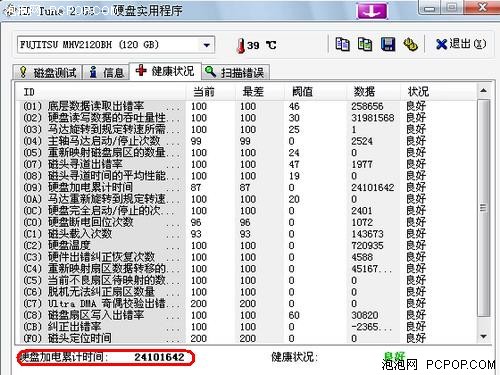This screenshot has height=375, width=500.
Task: Select row (C7) Ultra DMA 奇偶校验出错
Action: click(x=247, y=304)
